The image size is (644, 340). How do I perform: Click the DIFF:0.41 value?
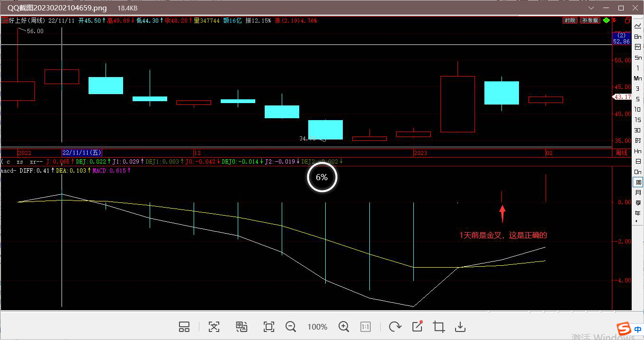pos(35,170)
